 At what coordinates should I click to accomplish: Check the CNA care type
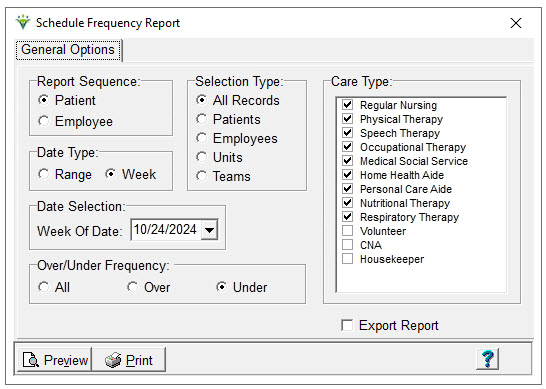pyautogui.click(x=347, y=244)
